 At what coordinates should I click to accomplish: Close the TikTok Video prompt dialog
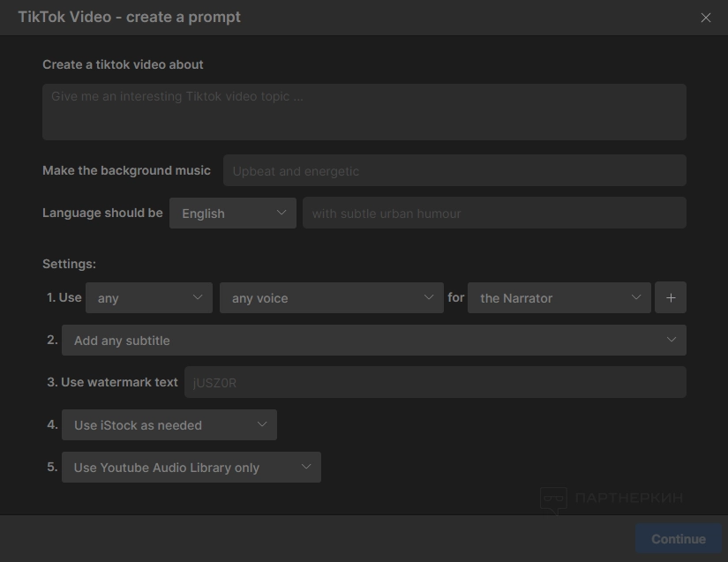[706, 18]
